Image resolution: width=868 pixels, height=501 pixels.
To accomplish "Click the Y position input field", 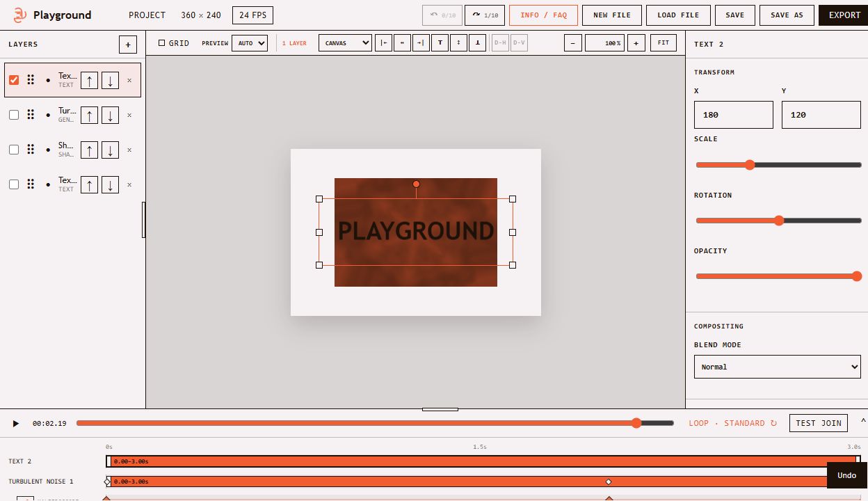I will [821, 115].
